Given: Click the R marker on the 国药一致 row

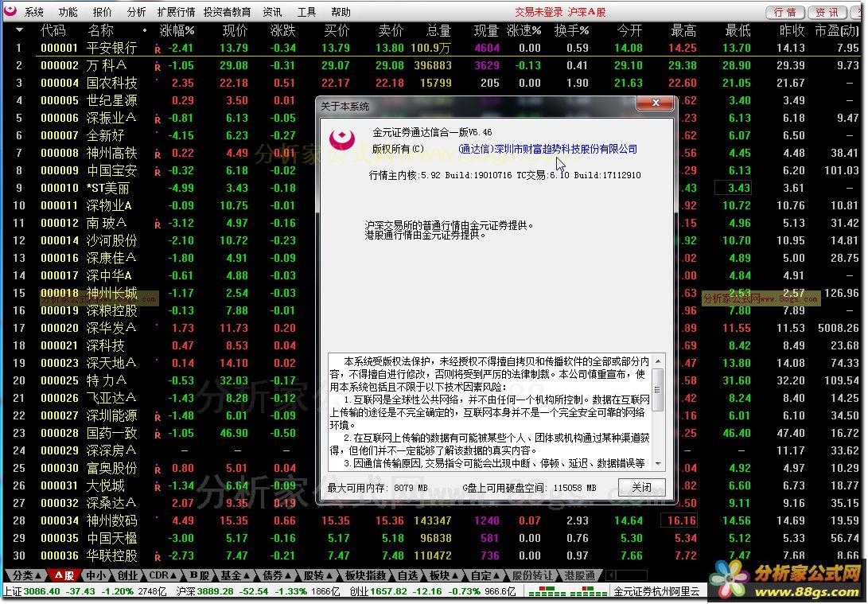Looking at the screenshot, I should tap(158, 435).
